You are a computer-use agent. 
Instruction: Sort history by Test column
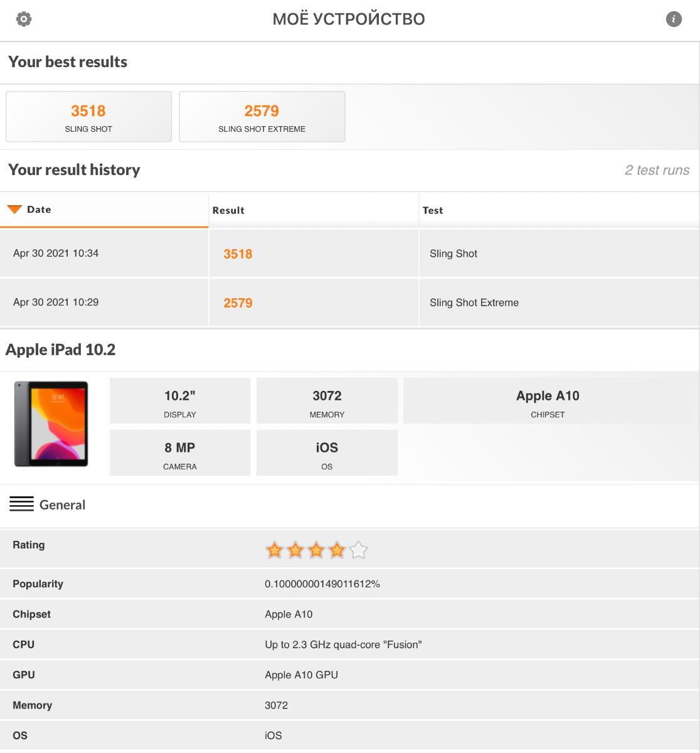click(x=433, y=210)
